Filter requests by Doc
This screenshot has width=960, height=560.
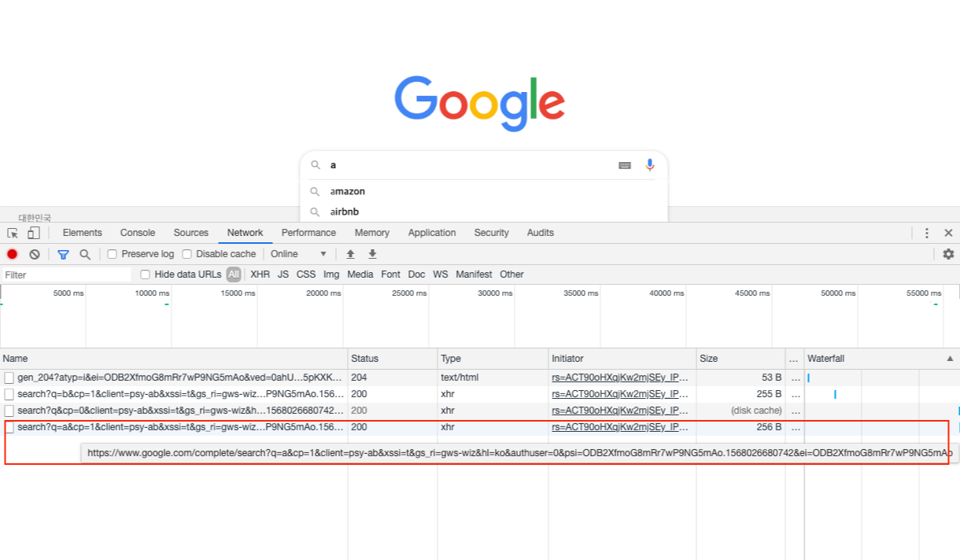click(416, 274)
